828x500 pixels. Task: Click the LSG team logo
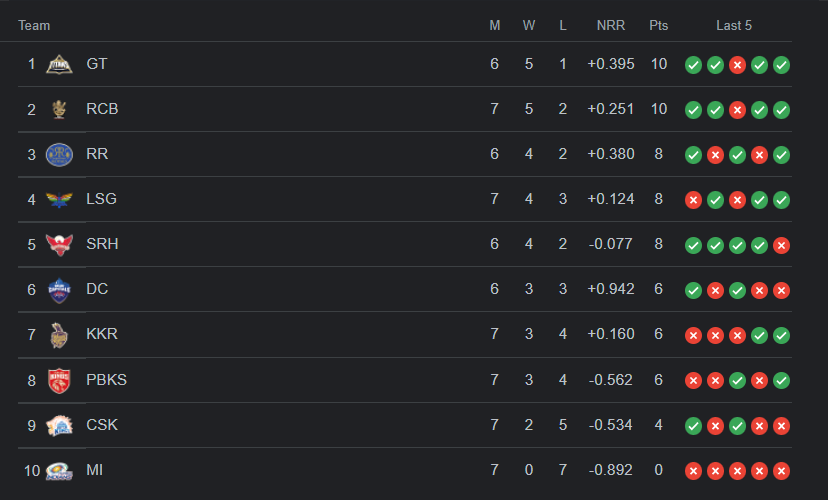coord(60,199)
